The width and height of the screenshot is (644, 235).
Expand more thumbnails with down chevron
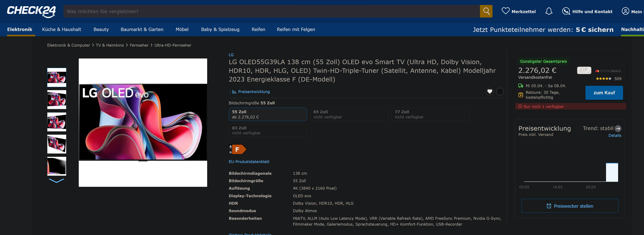pos(57,181)
